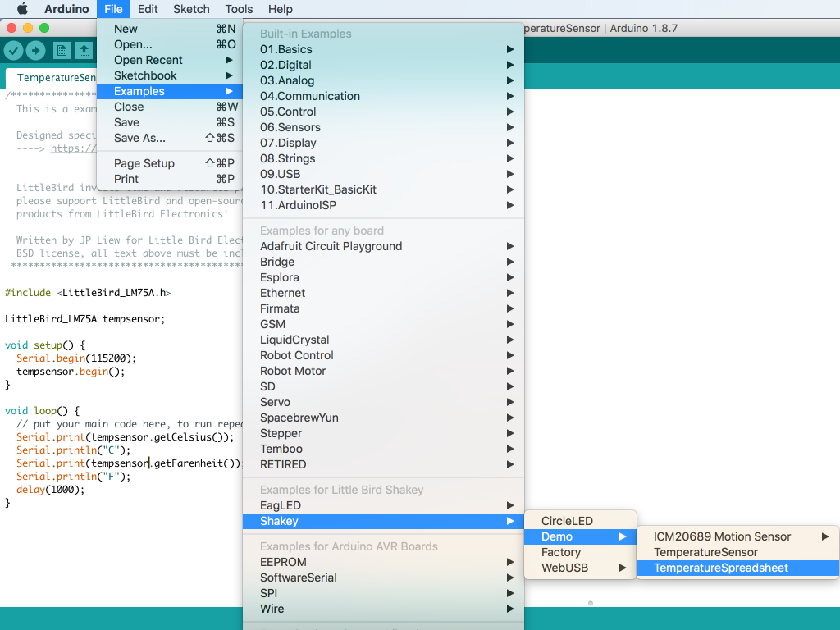The height and width of the screenshot is (630, 840).
Task: Expand the 07.Display examples submenu
Action: click(x=384, y=143)
